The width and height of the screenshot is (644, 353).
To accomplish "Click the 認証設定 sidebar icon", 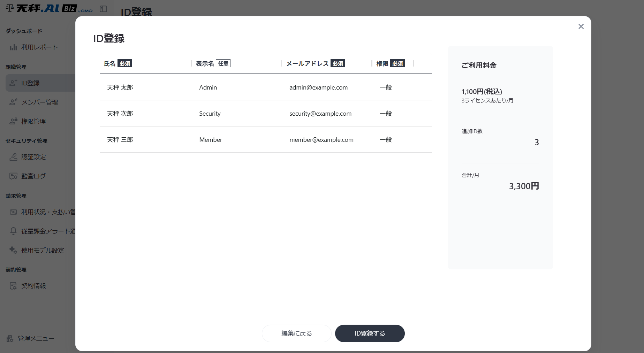I will click(x=13, y=157).
